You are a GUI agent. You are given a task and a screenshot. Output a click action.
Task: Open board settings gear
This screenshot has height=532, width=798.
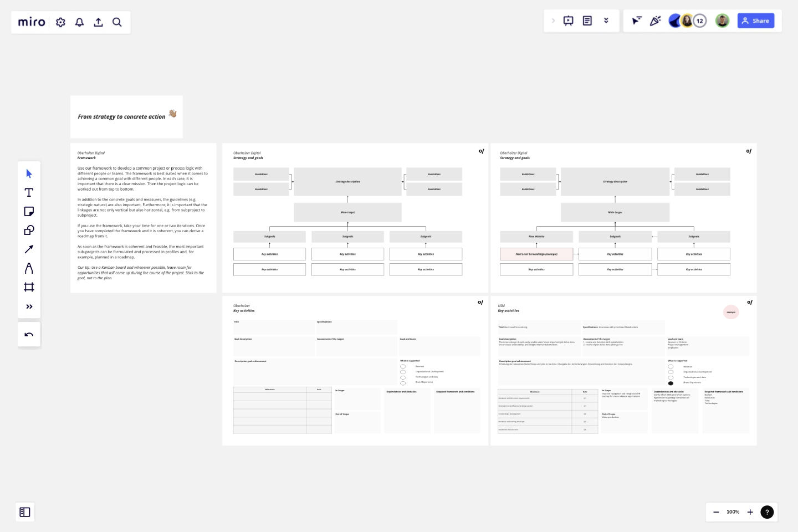tap(60, 22)
